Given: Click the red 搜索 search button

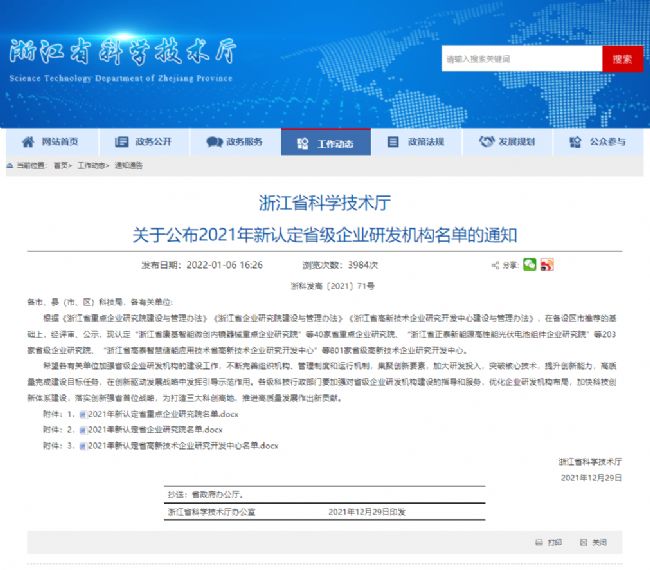Looking at the screenshot, I should (623, 59).
